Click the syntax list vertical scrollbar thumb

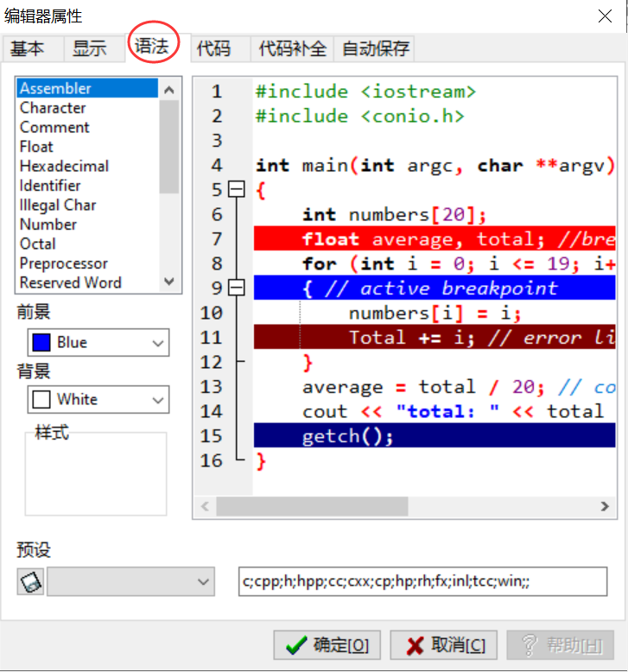click(169, 147)
